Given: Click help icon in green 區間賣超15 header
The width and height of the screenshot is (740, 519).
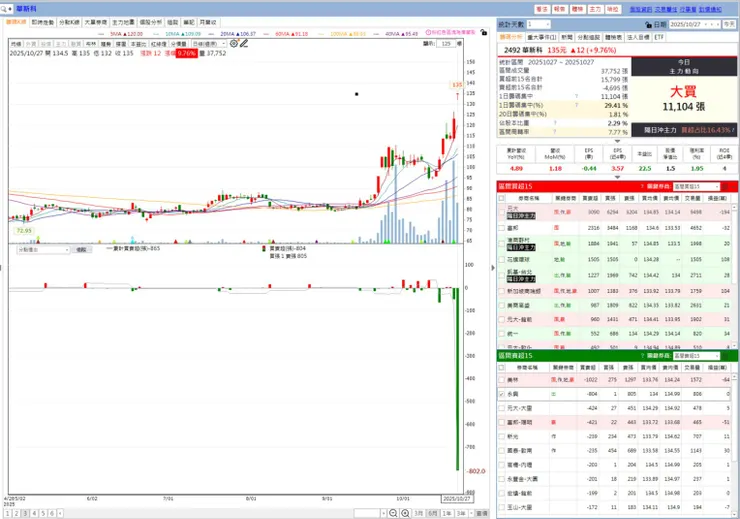Looking at the screenshot, I should coord(642,356).
